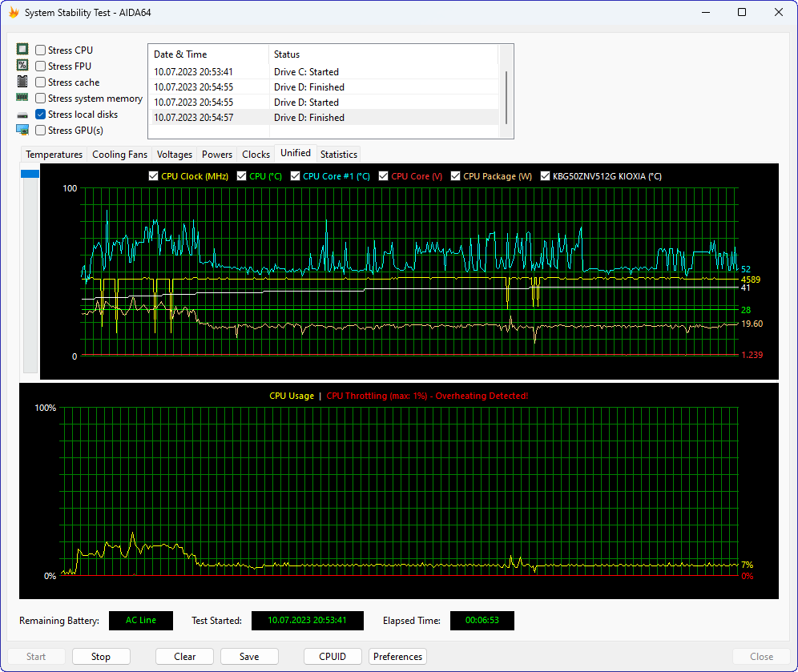Select the Statistics tab
798x672 pixels.
point(338,154)
